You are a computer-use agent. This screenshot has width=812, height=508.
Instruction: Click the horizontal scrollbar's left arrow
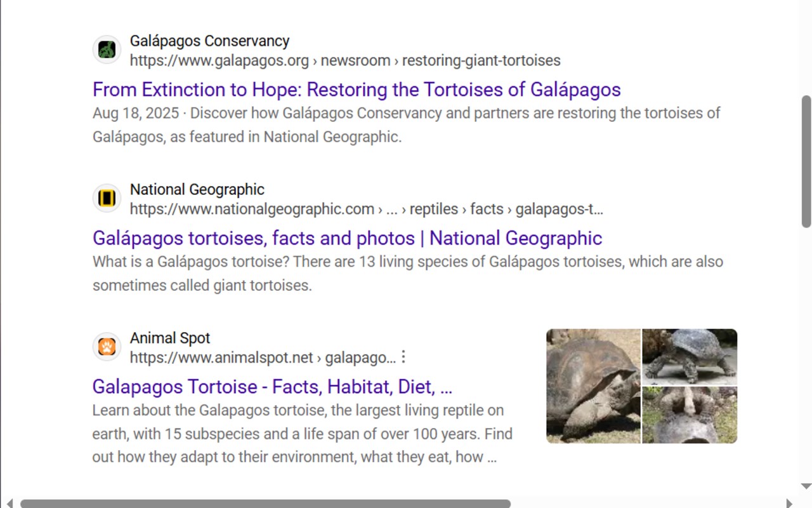point(9,504)
